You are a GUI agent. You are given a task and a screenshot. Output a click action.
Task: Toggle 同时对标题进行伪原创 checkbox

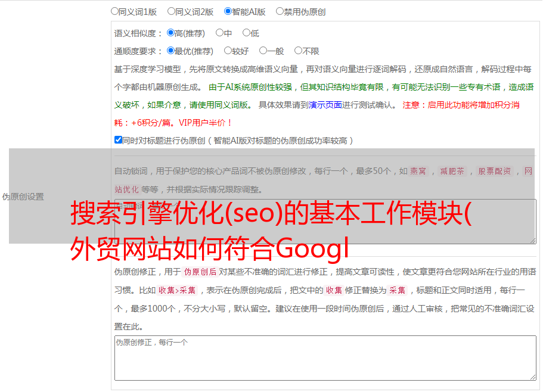118,140
